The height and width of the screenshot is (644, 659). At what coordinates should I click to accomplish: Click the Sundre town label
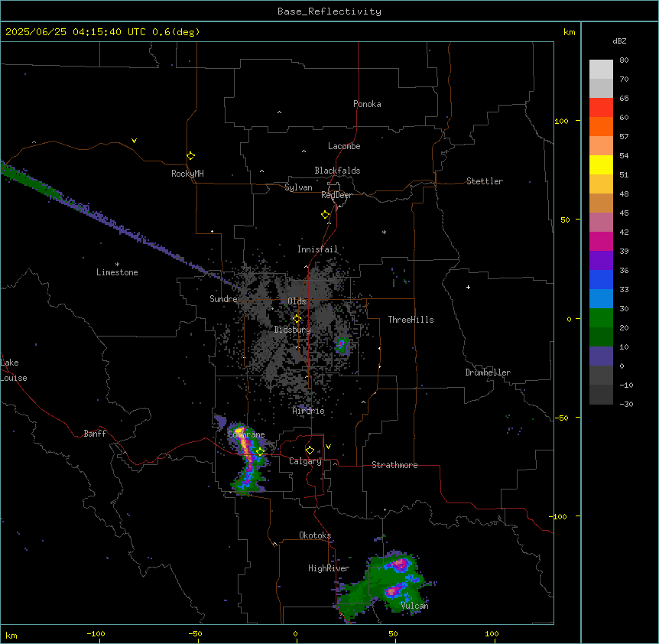223,299
